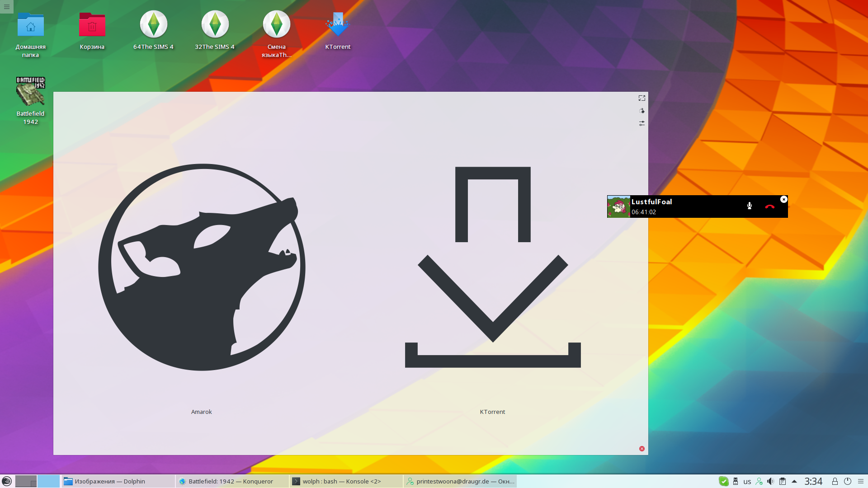This screenshot has height=488, width=868.
Task: Click the Amarok label in widget
Action: click(x=202, y=412)
